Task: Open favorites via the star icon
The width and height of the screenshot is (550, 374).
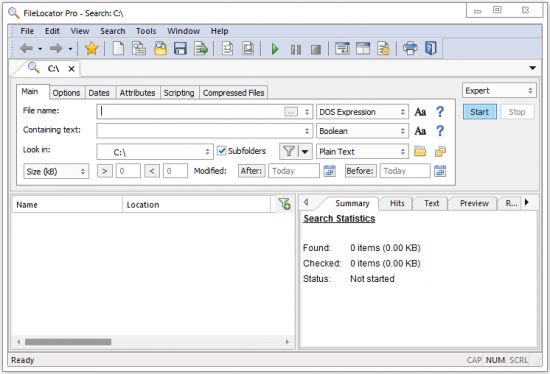Action: (x=91, y=48)
